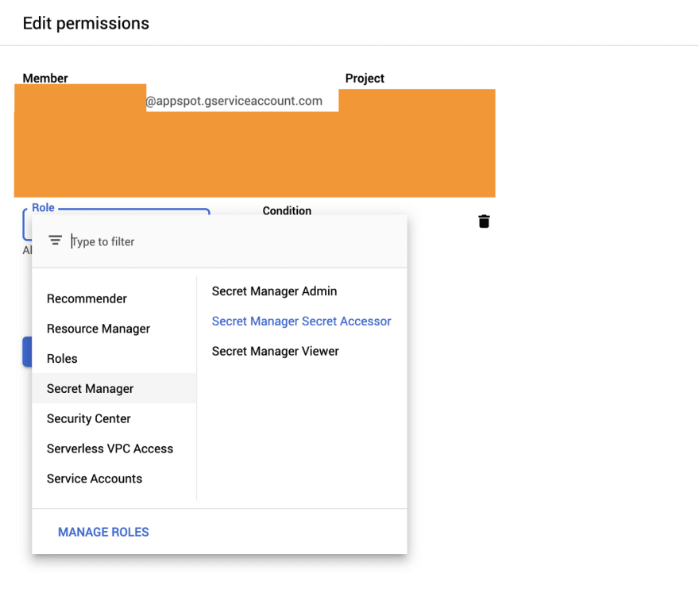
Task: Pick Secret Manager Admin role
Action: click(x=302, y=291)
